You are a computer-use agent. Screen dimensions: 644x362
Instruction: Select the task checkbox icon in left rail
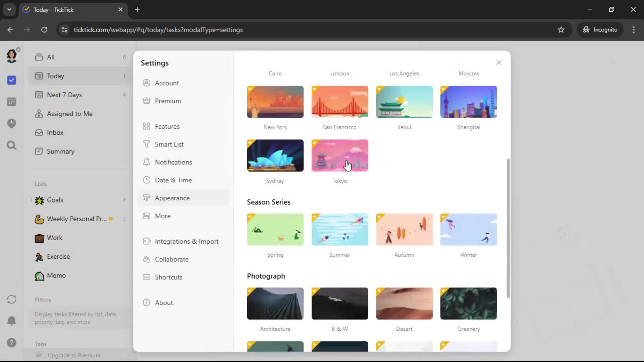tap(11, 80)
